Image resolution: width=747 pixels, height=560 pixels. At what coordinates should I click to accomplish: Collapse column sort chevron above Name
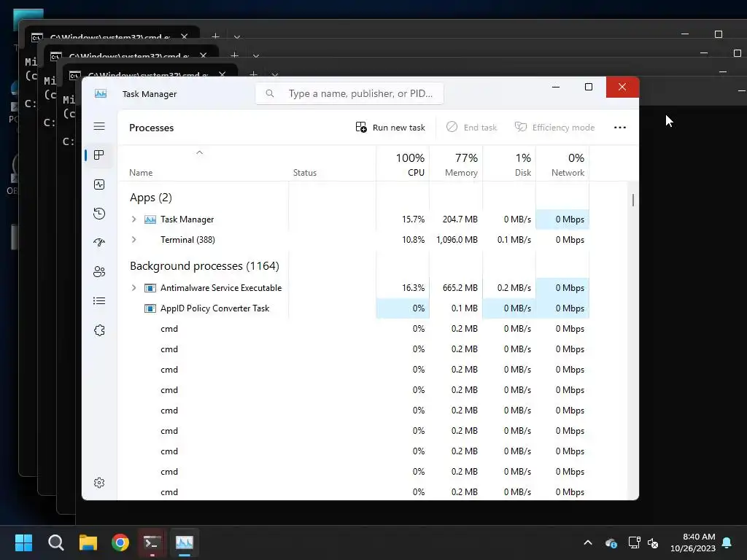pyautogui.click(x=200, y=152)
